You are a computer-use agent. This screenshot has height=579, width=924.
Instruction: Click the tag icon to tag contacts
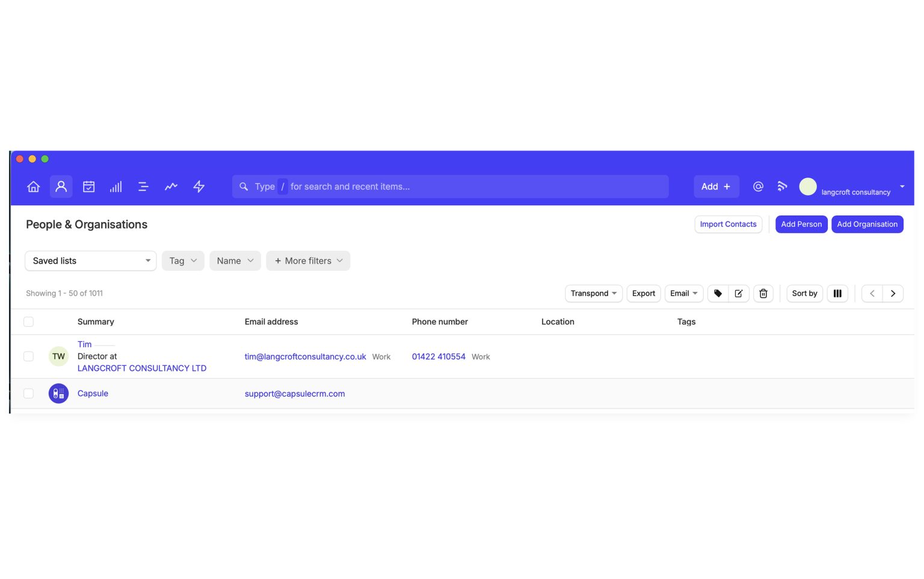717,293
